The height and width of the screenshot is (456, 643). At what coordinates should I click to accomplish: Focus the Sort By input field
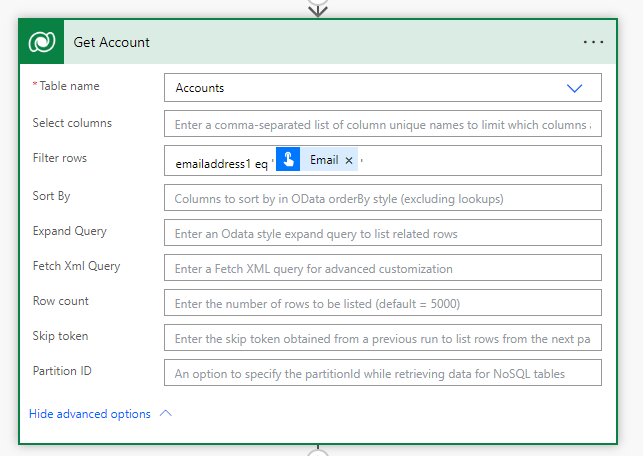pos(382,198)
